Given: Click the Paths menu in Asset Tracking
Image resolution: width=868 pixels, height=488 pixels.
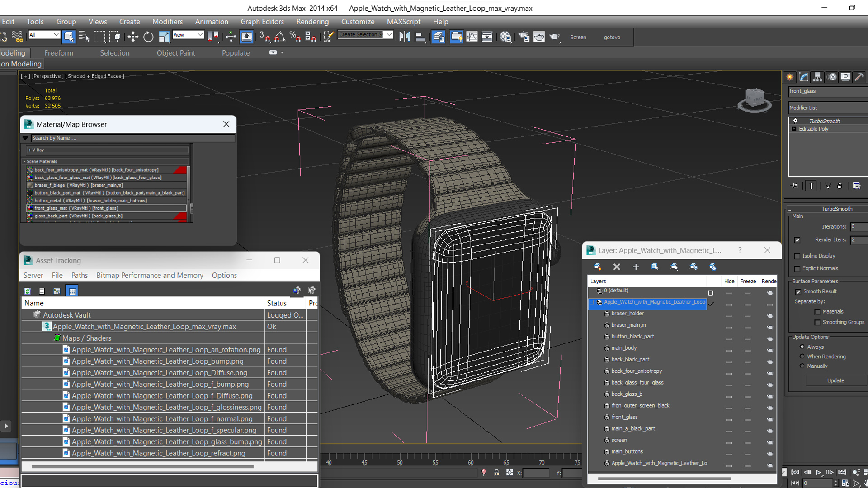Looking at the screenshot, I should click(80, 276).
